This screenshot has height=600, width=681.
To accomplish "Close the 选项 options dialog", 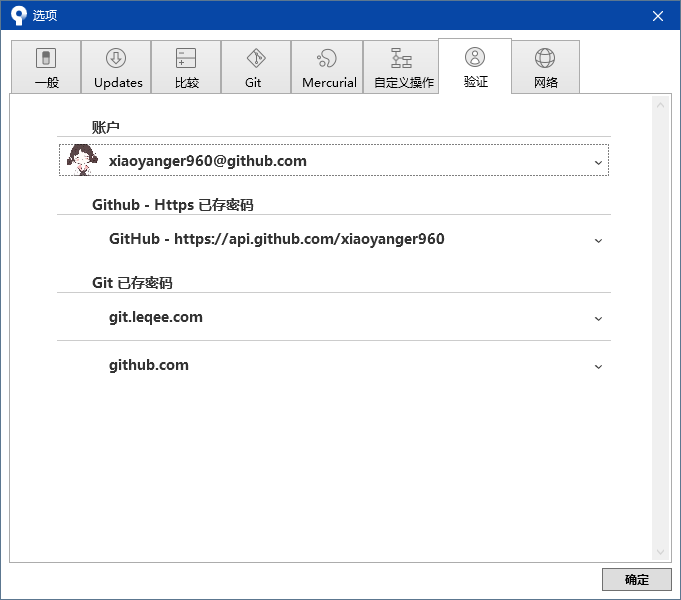I will 658,16.
